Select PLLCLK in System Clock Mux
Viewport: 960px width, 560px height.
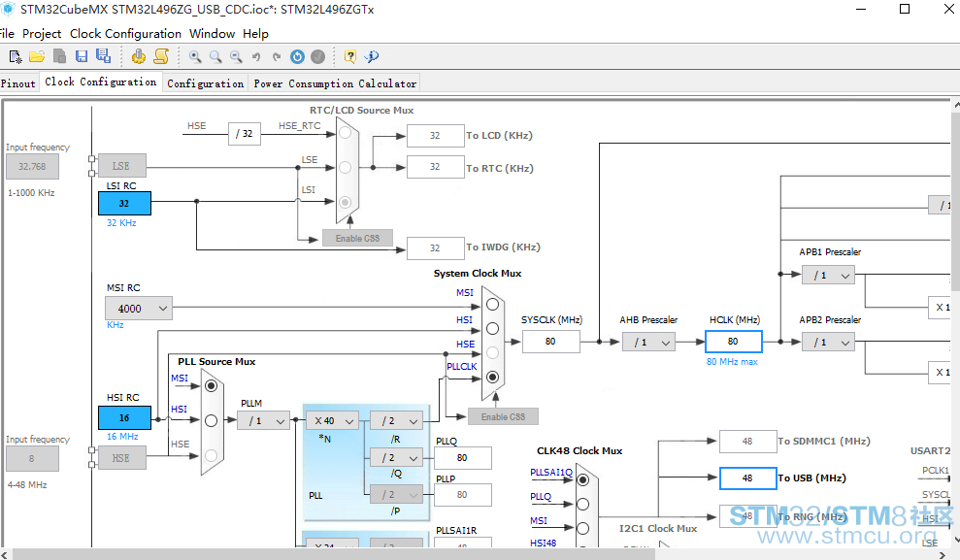(x=493, y=377)
